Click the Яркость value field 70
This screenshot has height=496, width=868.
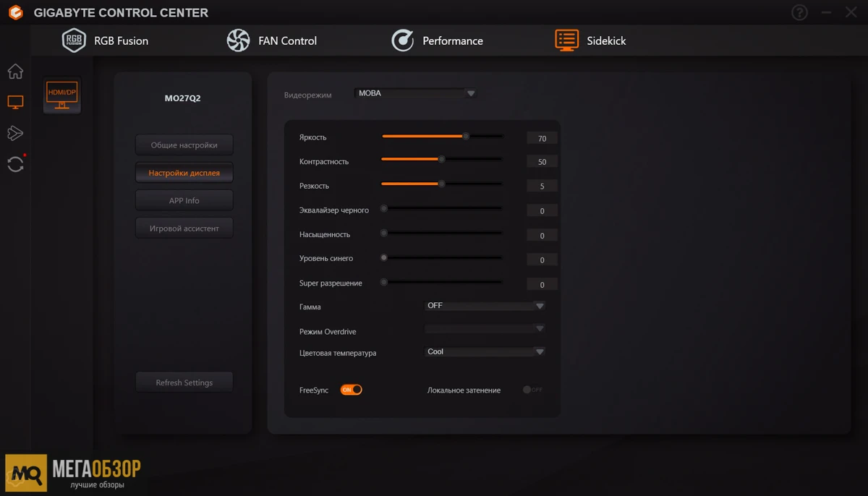click(542, 138)
